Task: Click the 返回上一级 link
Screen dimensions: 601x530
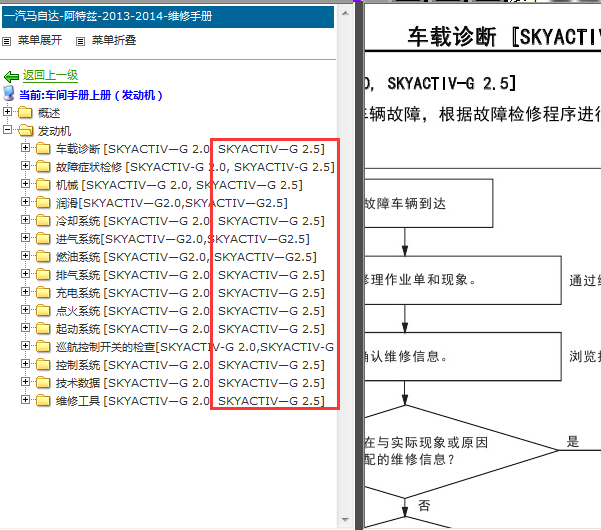Action: [50, 75]
